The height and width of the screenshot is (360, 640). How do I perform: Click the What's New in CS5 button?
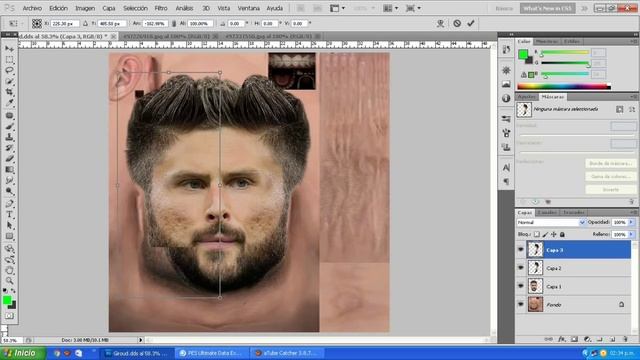click(x=547, y=8)
